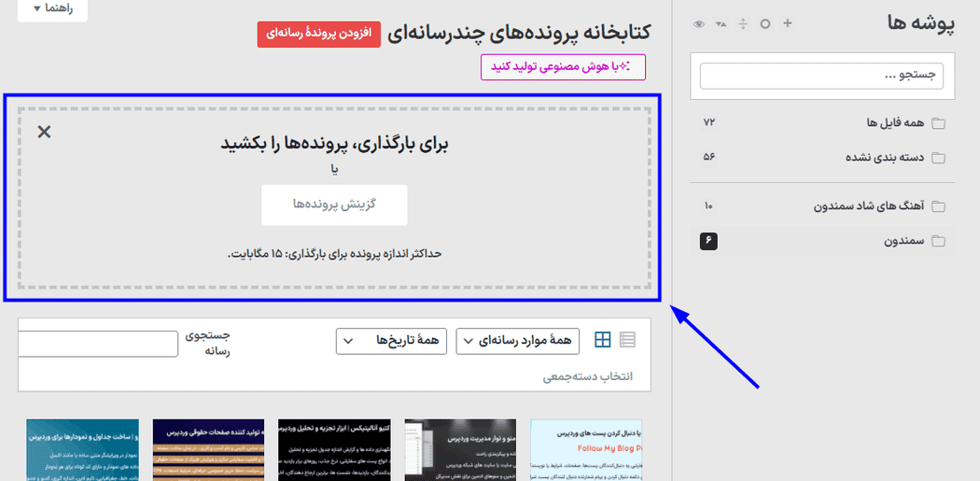The width and height of the screenshot is (980, 481).
Task: Open the "Follow My Blog" thumbnail
Action: pyautogui.click(x=585, y=450)
